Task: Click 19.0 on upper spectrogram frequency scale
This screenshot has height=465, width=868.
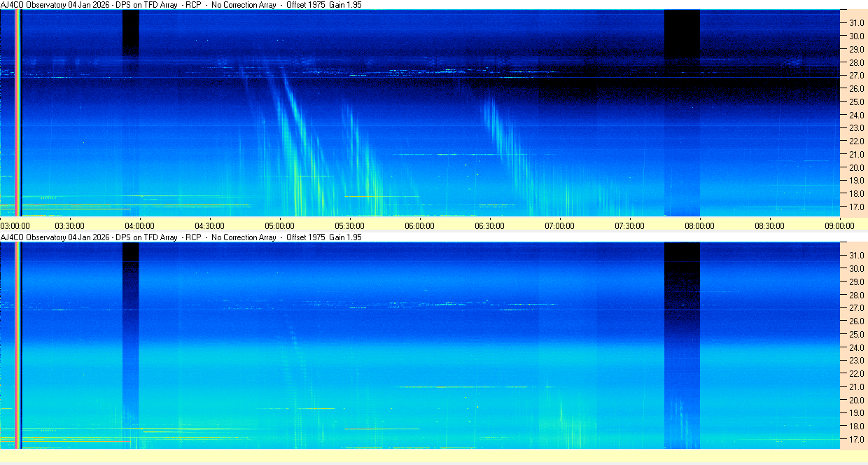Action: (857, 181)
